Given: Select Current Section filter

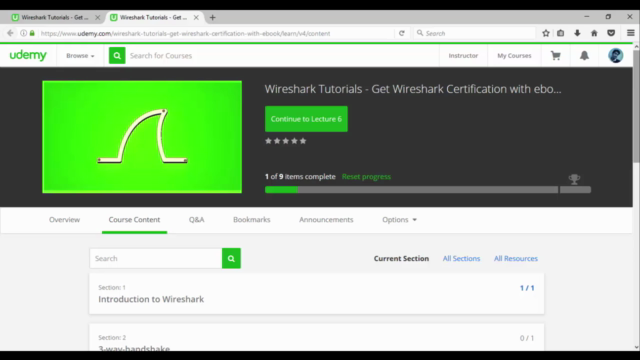Looking at the screenshot, I should pos(401,258).
